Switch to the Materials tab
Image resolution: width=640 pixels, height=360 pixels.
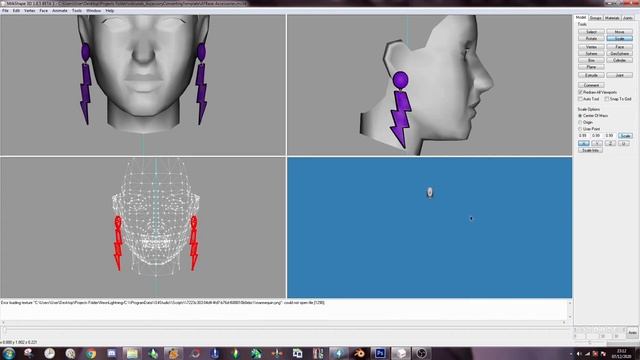coord(612,18)
